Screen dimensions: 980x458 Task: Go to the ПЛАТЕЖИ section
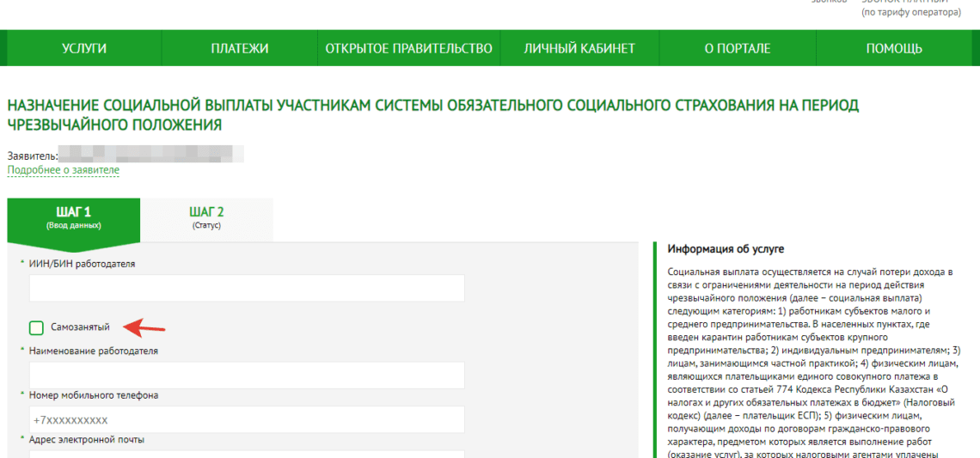point(240,48)
